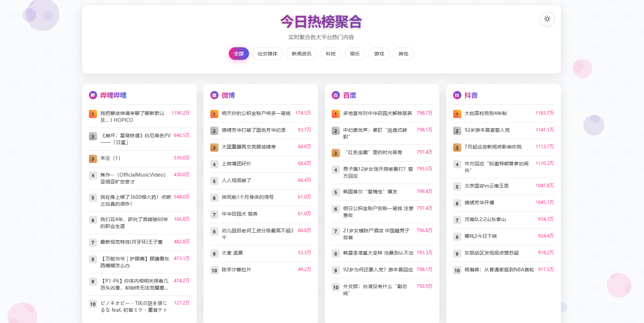The height and width of the screenshot is (323, 644).
Task: Open the 哔哩哔哩 section title
Action: click(114, 95)
